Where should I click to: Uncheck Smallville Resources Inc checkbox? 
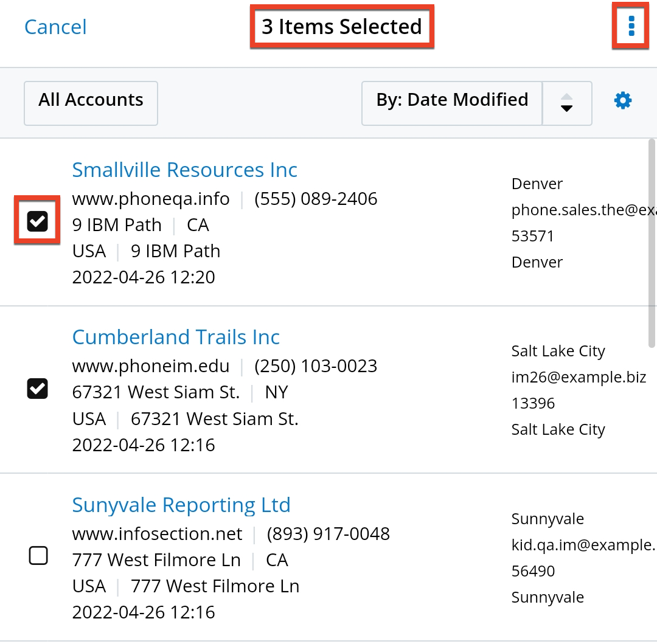pos(38,221)
